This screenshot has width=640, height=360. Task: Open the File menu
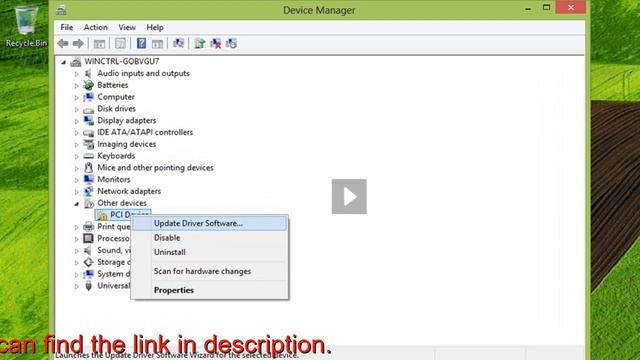click(67, 27)
